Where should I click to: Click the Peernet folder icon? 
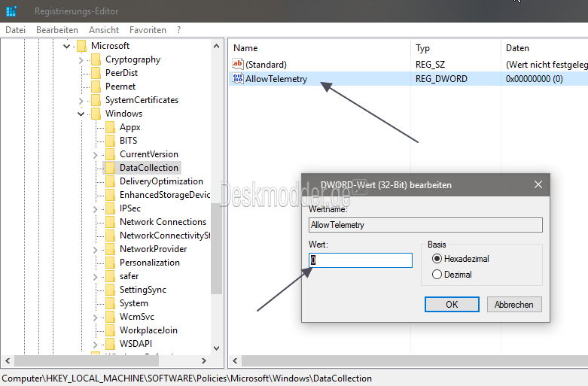(x=96, y=87)
